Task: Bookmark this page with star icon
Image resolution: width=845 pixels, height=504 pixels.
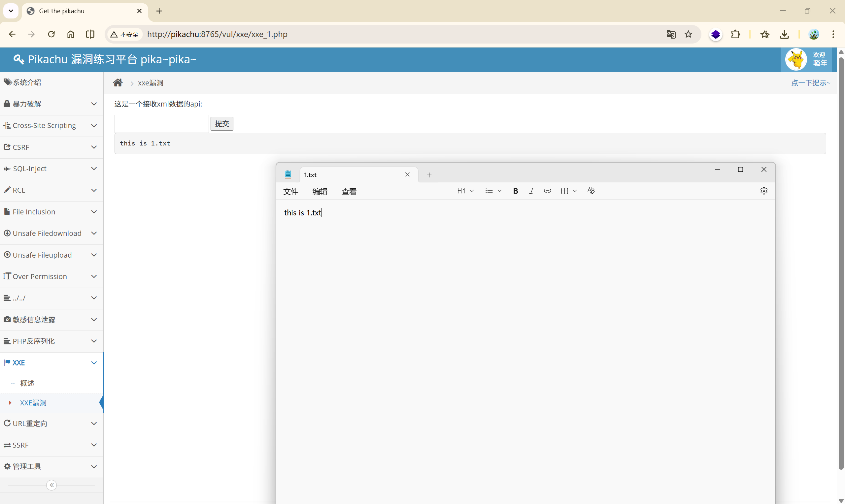Action: [x=688, y=34]
